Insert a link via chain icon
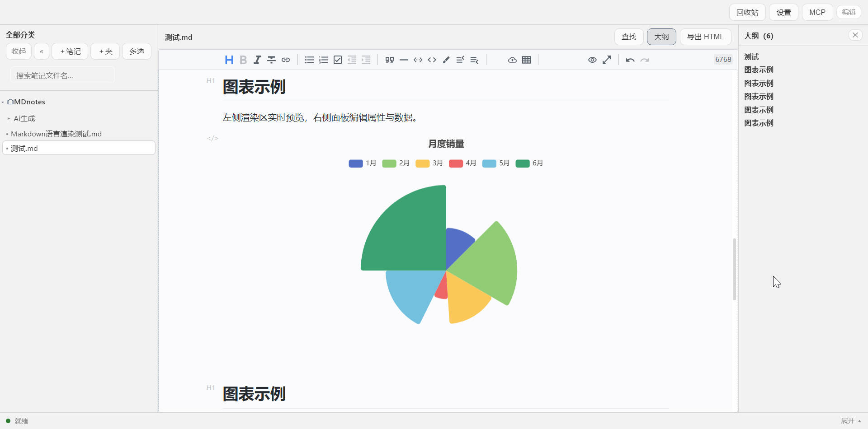868x429 pixels. [x=286, y=60]
